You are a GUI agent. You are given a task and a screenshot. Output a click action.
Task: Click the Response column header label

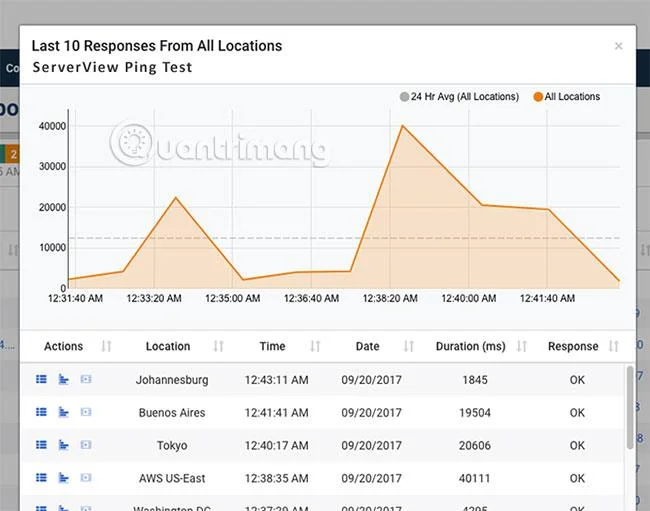(573, 346)
